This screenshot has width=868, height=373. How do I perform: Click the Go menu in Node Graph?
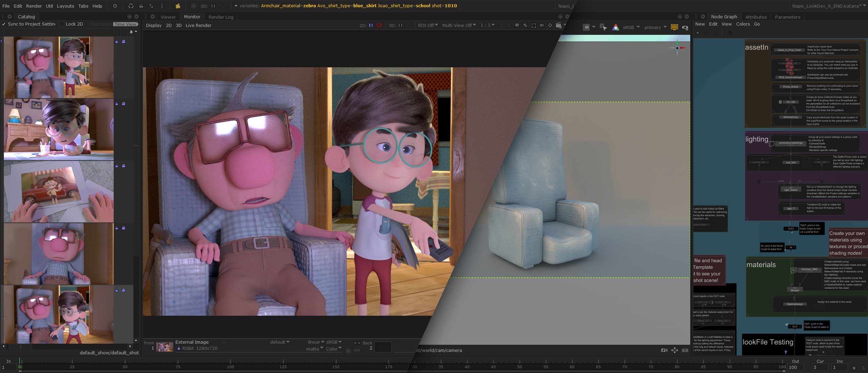tap(757, 24)
